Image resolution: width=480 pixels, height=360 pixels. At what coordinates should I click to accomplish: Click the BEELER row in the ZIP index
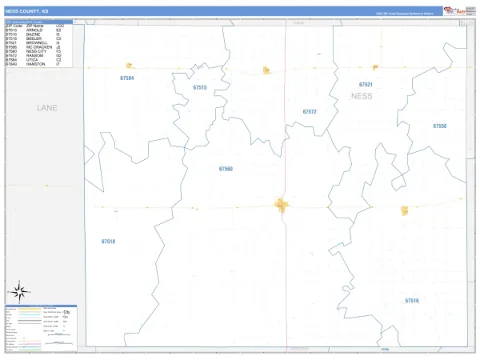click(x=34, y=39)
